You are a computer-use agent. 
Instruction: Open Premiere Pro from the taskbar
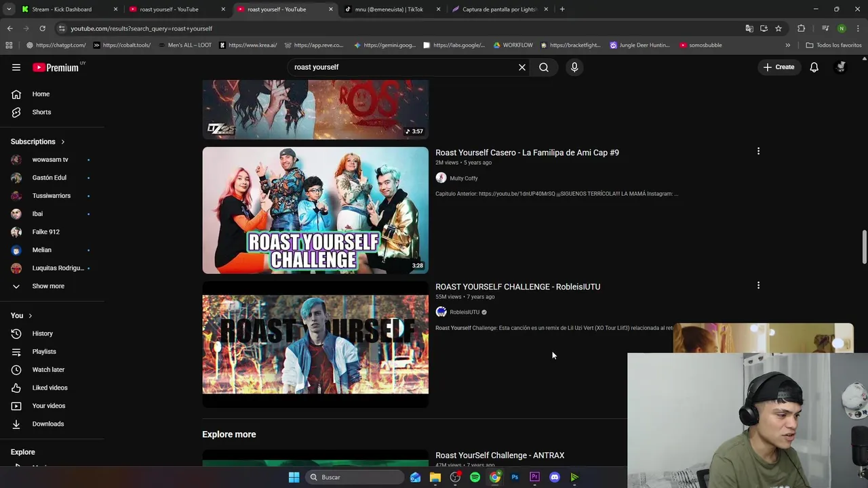[534, 477]
